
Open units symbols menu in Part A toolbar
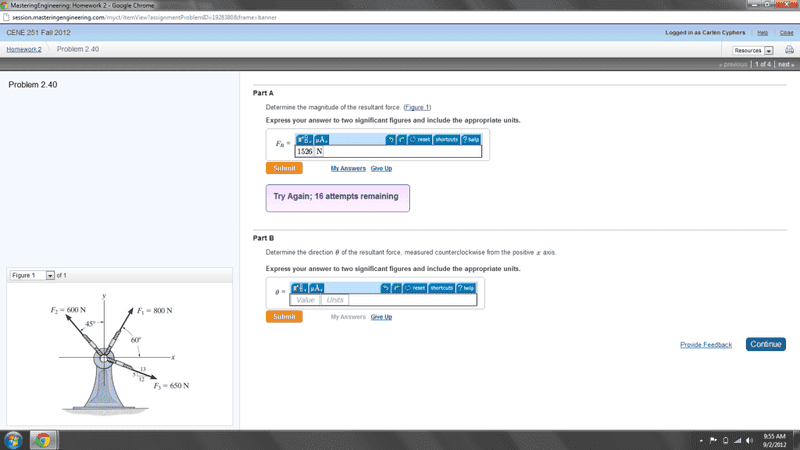click(321, 139)
